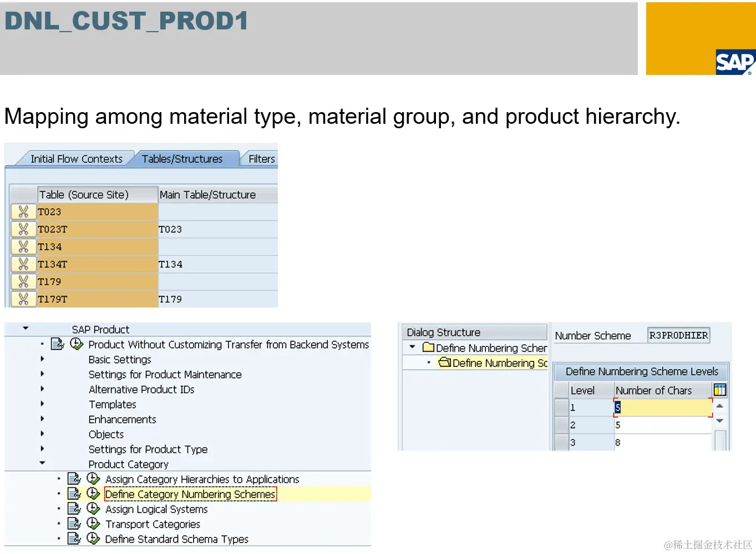Execute activity icon for Product Without Customizing Transfer

tap(77, 344)
